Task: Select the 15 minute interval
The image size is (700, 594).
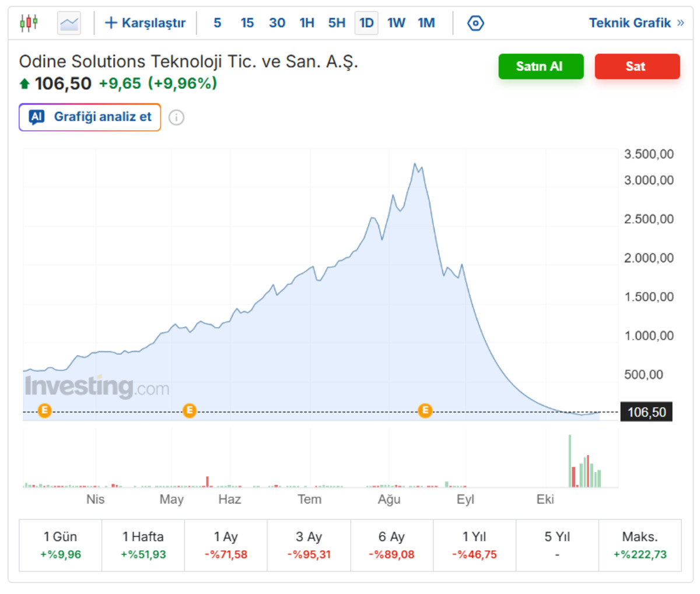Action: coord(247,23)
